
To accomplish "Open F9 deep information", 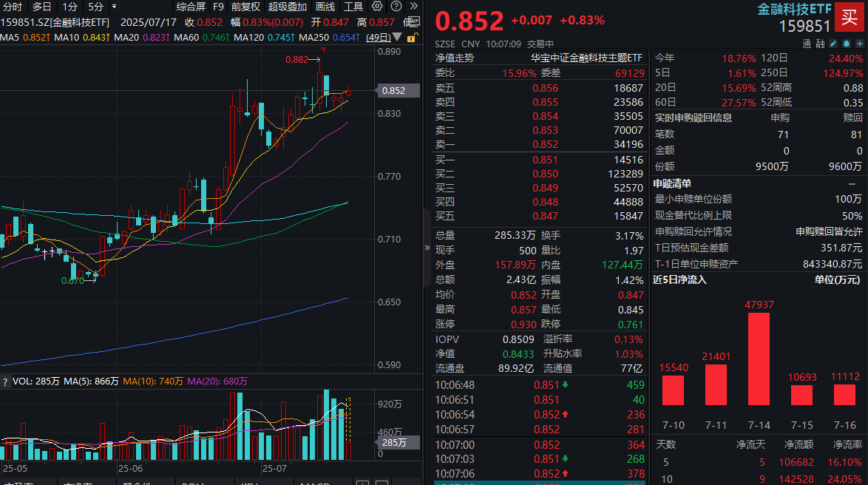I will pos(218,7).
